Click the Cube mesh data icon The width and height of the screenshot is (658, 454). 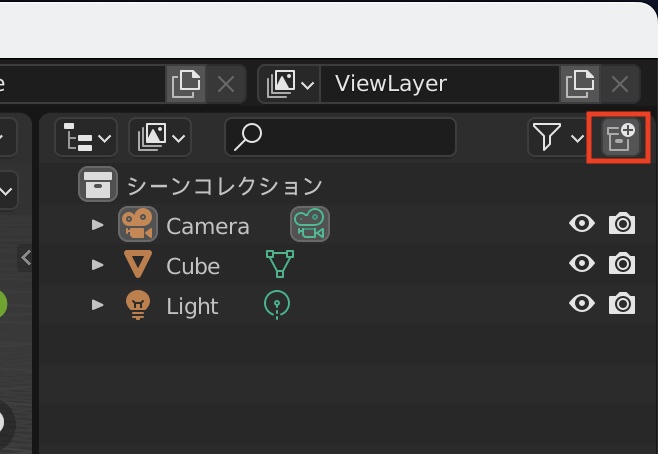(x=280, y=264)
